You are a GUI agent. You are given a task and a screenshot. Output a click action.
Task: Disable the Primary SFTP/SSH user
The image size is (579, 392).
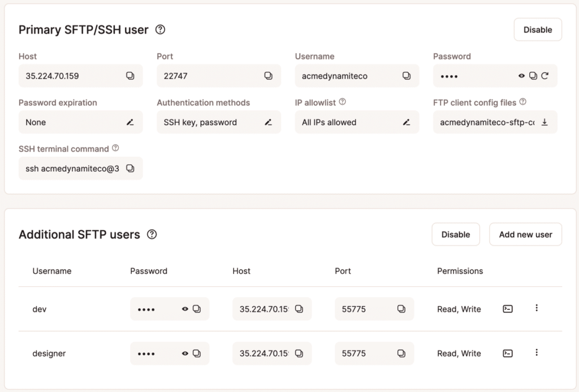tap(538, 29)
